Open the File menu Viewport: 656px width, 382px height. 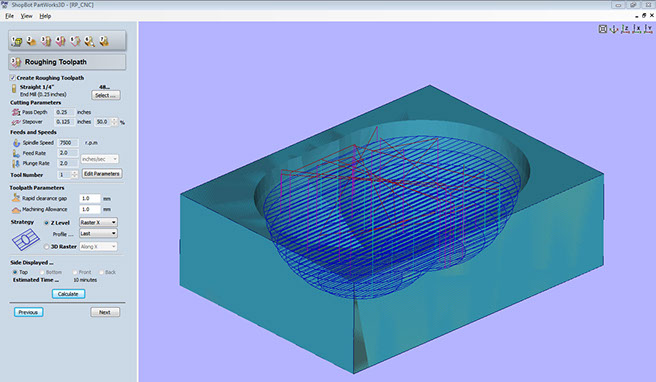[9, 16]
